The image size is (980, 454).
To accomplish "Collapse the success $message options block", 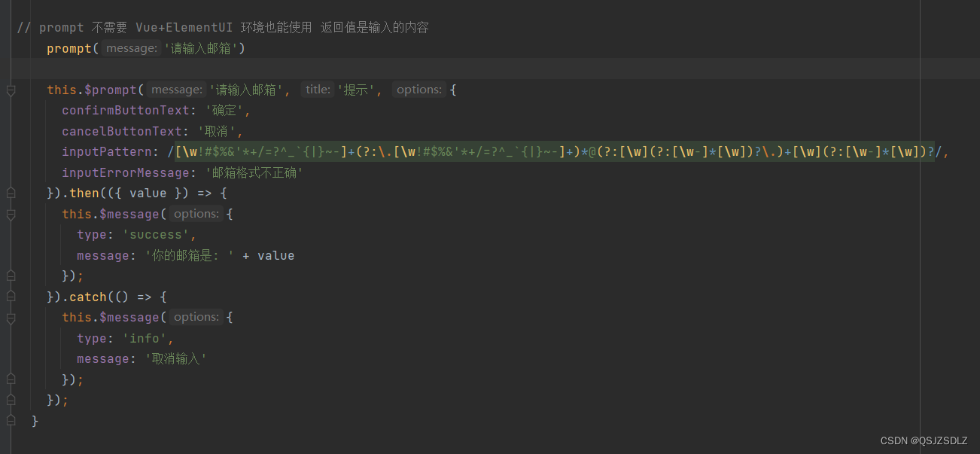I will pyautogui.click(x=11, y=213).
